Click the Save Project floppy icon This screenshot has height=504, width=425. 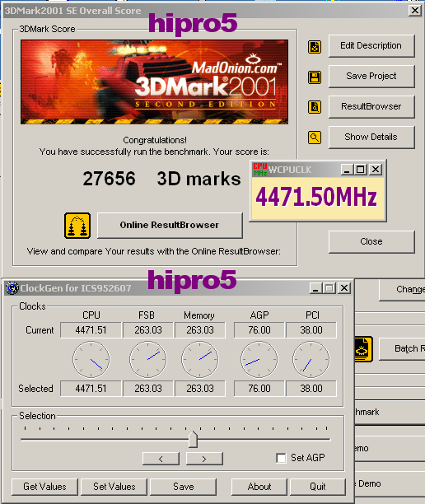[x=315, y=77]
